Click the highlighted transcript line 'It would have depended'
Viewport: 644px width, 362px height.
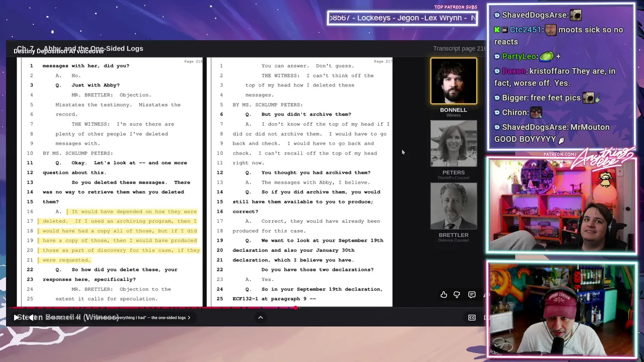pos(134,212)
